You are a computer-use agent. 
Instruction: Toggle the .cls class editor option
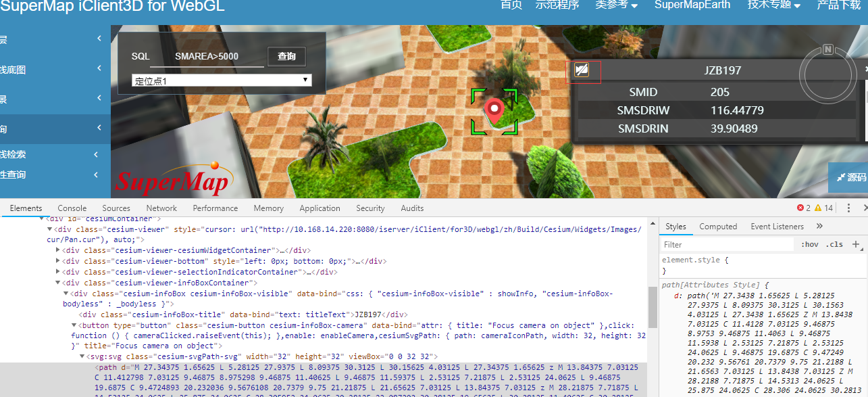[834, 245]
